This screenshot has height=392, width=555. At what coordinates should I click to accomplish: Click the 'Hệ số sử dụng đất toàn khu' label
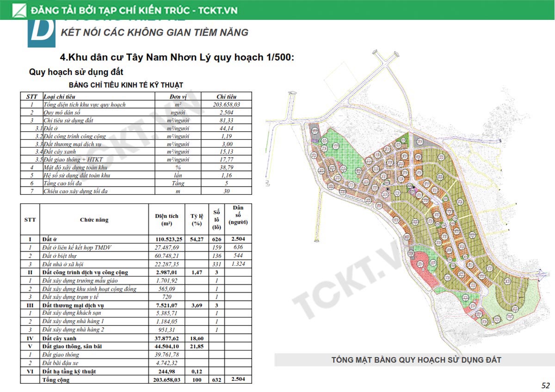77,176
